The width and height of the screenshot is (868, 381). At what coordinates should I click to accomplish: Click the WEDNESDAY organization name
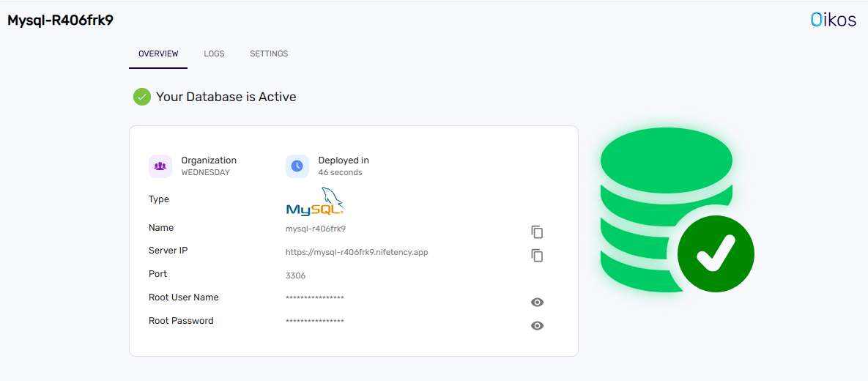205,172
